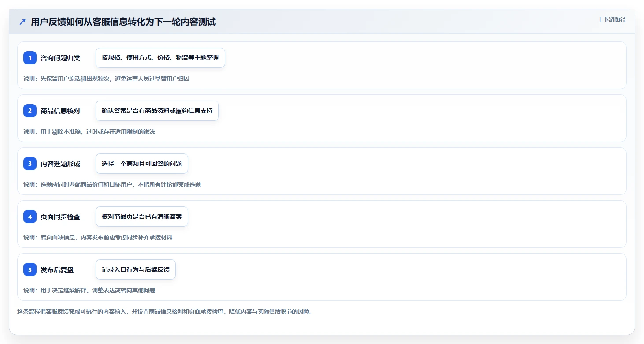
Task: Click the 上下游路径 label
Action: [611, 19]
